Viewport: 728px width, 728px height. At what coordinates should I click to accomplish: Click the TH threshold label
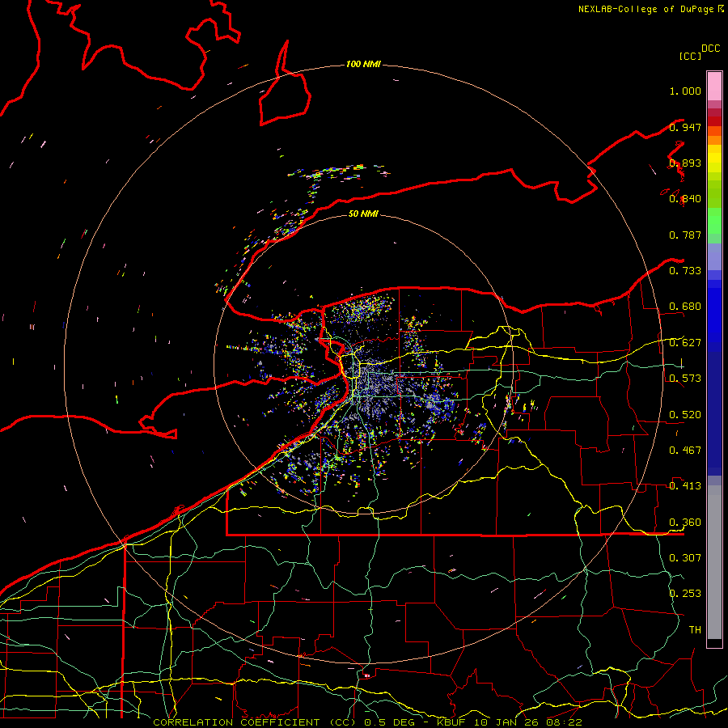pos(695,630)
